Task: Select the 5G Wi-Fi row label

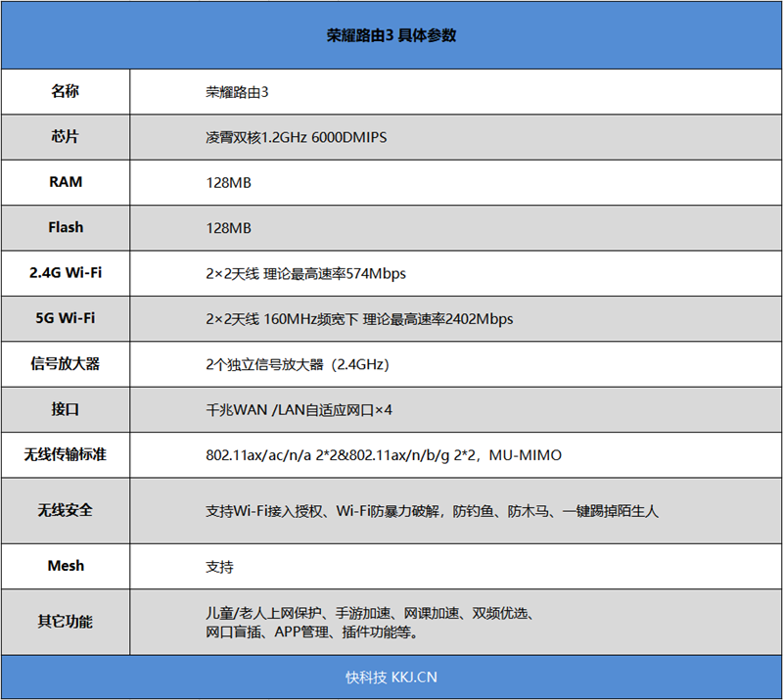Action: pyautogui.click(x=65, y=318)
